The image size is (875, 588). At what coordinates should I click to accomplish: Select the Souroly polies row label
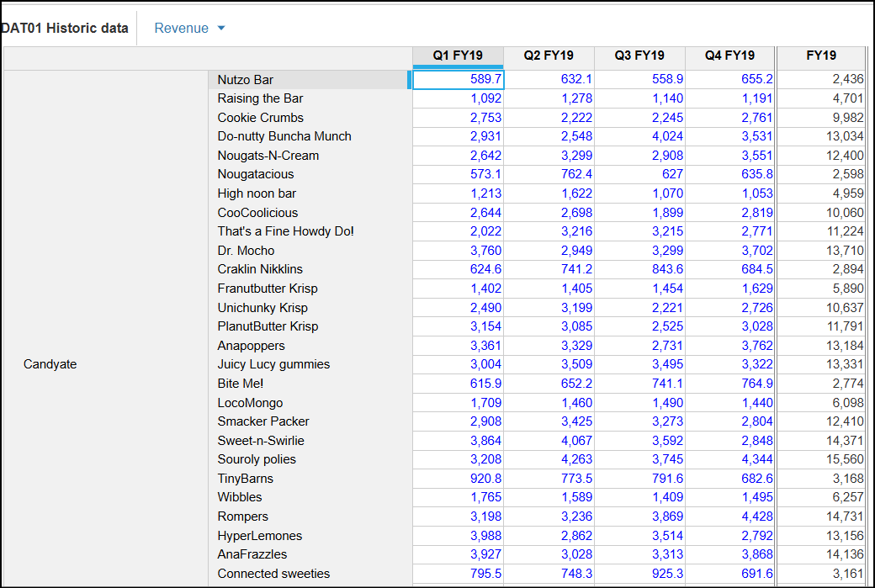[310, 459]
